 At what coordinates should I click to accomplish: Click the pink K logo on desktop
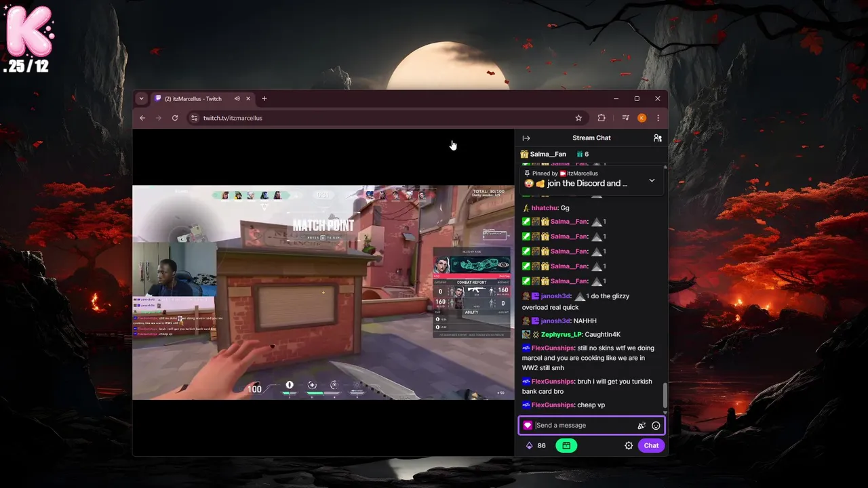[x=29, y=31]
